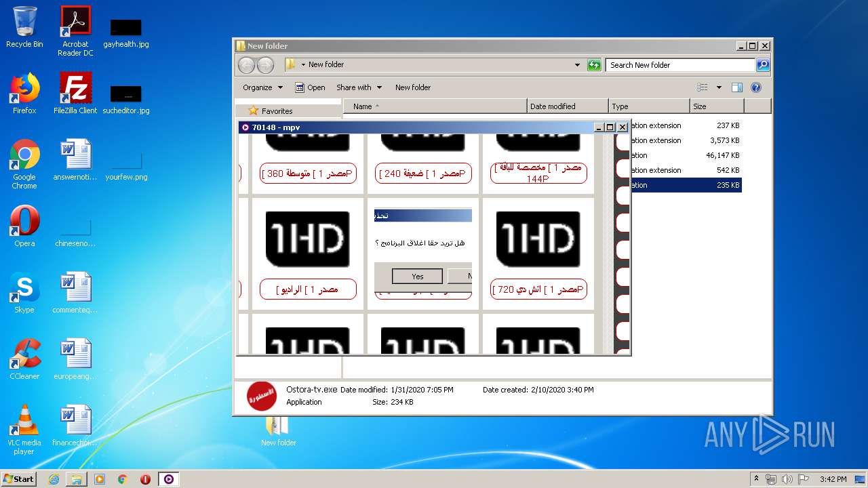
Task: Launch Firefox from desktop
Action: click(24, 94)
